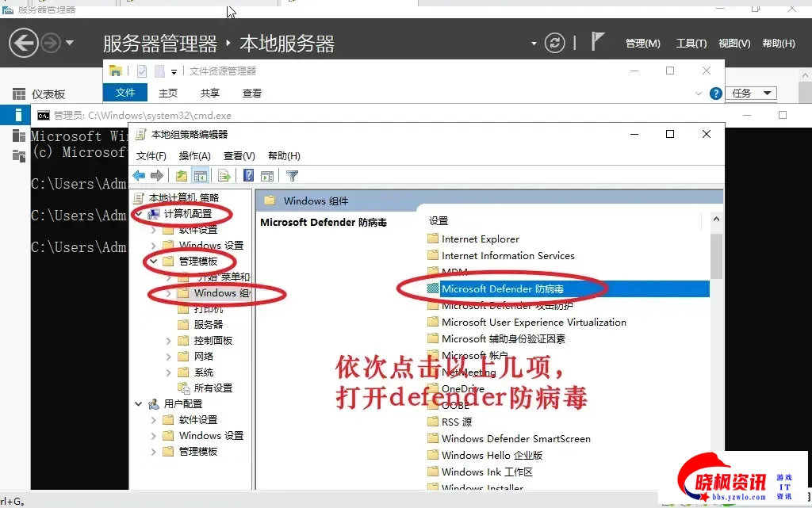Viewport: 812px width, 508px height.
Task: Click the export list icon in gpedit toolbar
Action: pos(224,176)
